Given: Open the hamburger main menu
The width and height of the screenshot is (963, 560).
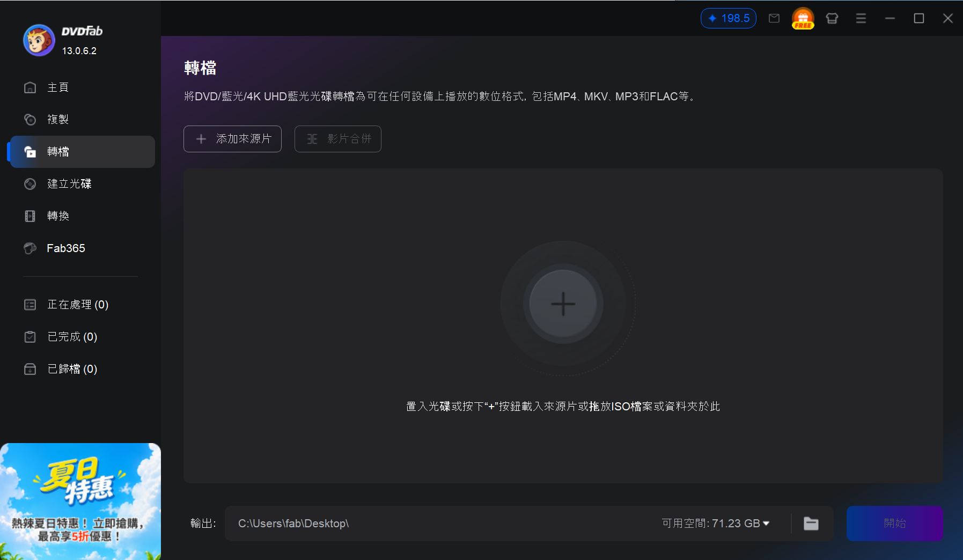Looking at the screenshot, I should (x=861, y=18).
